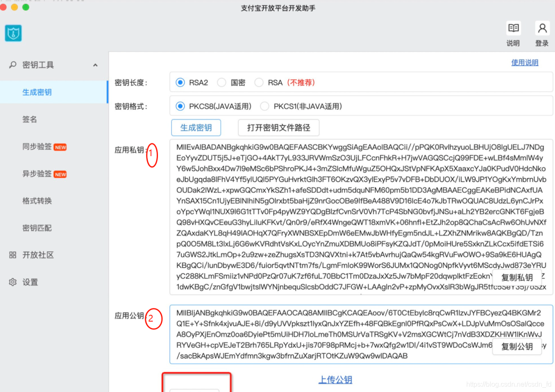Open the 使用说明 link
This screenshot has height=392, width=555.
pyautogui.click(x=525, y=62)
